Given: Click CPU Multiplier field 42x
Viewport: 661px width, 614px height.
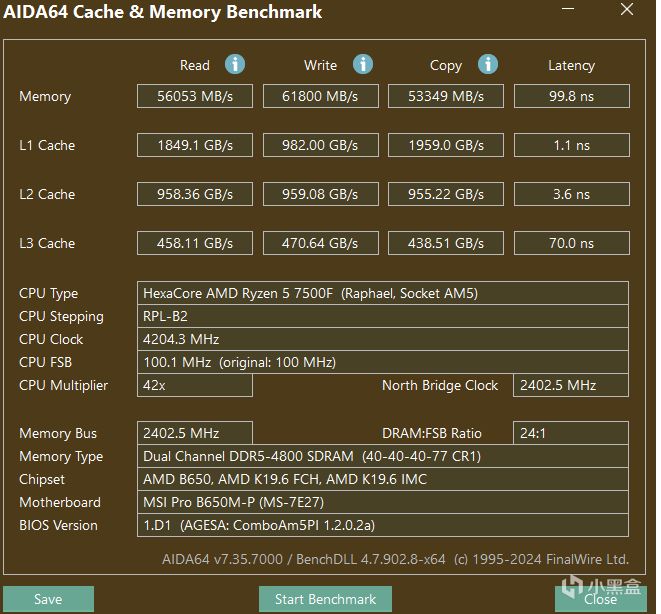Looking at the screenshot, I should (195, 385).
